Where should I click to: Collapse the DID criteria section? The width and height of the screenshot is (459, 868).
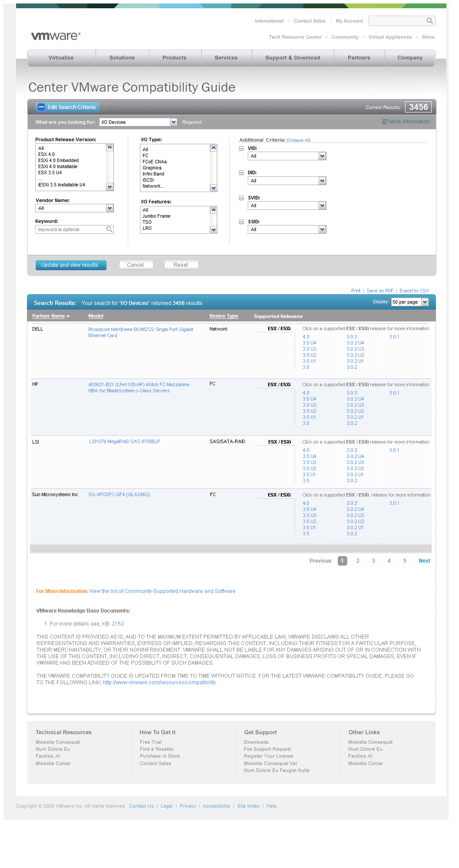pyautogui.click(x=241, y=172)
